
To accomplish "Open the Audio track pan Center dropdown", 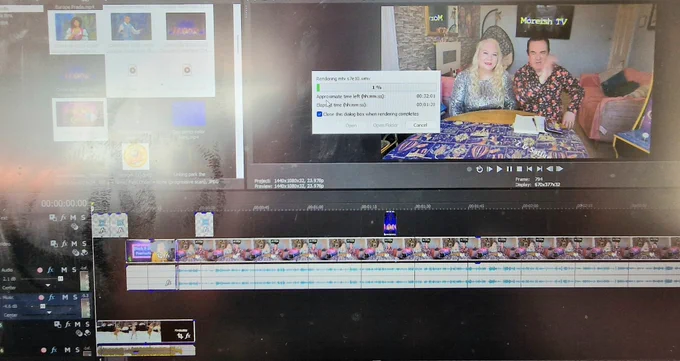I will click(x=48, y=286).
